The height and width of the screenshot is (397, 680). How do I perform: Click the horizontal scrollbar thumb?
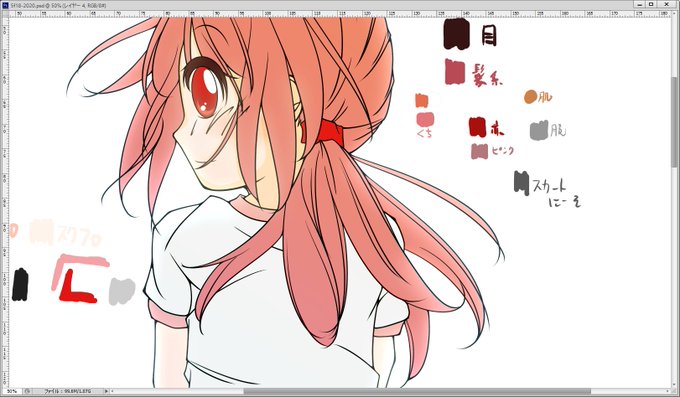click(417, 391)
